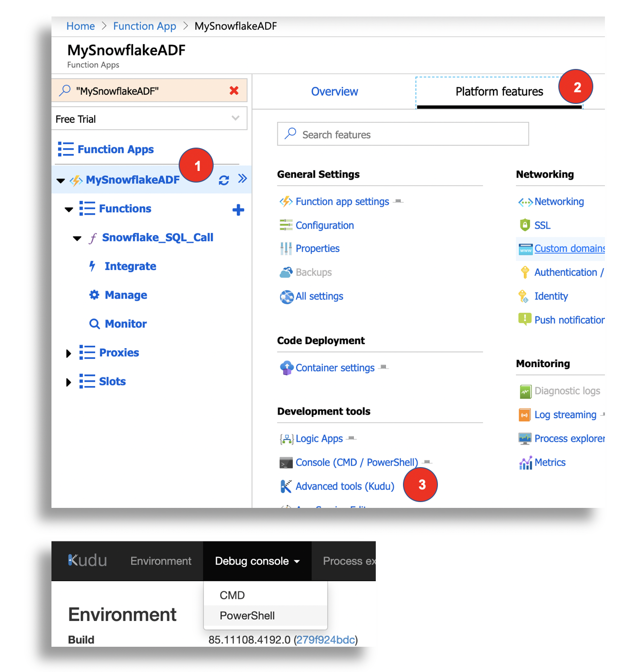This screenshot has width=636, height=672.
Task: Click the search magnifier icon in sidebar filter
Action: coord(65,91)
